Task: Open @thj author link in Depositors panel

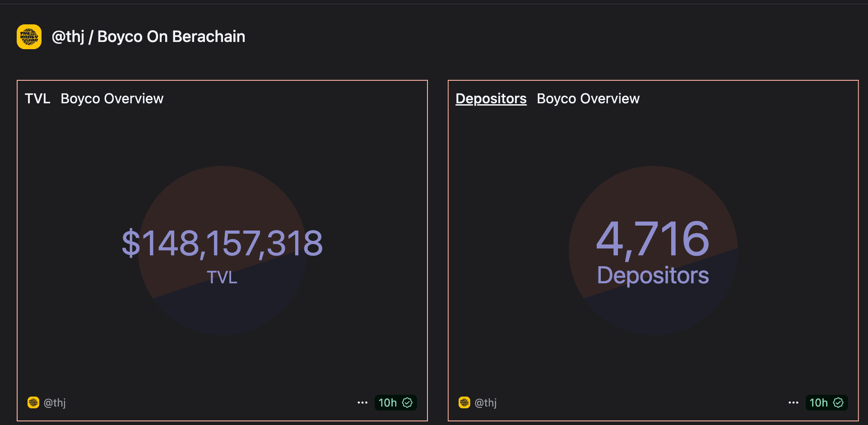Action: click(x=486, y=402)
